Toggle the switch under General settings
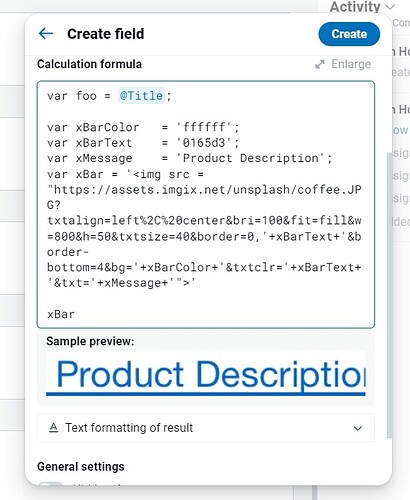The height and width of the screenshot is (500, 410). click(51, 483)
